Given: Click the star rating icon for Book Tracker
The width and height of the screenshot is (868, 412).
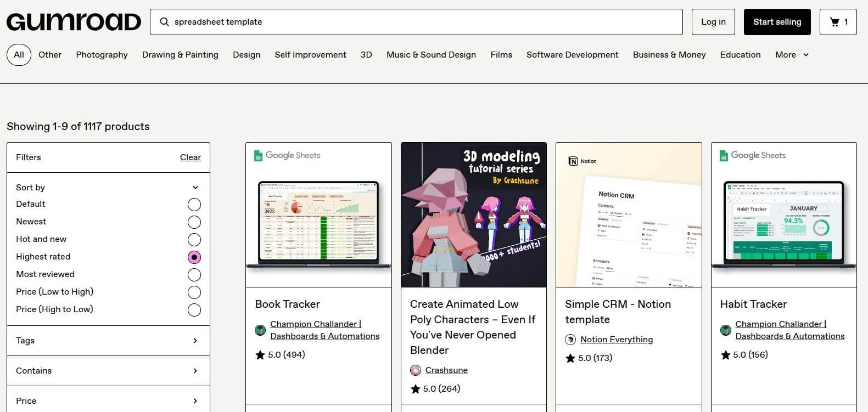Looking at the screenshot, I should (260, 355).
